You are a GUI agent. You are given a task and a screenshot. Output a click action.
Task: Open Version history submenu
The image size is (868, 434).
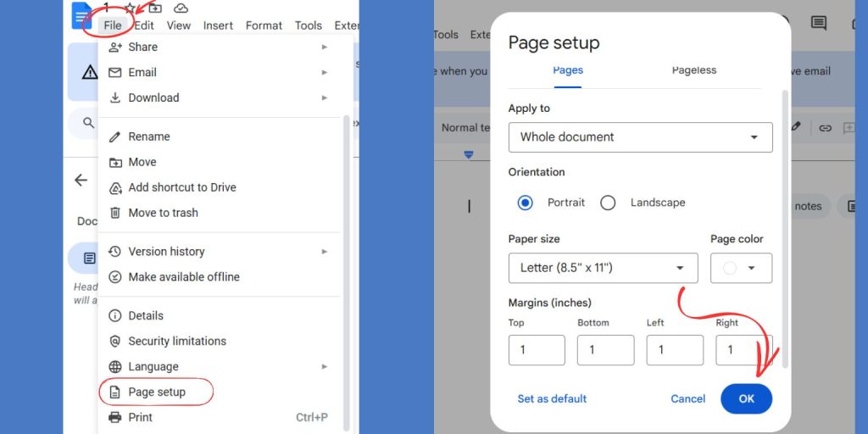(x=220, y=252)
